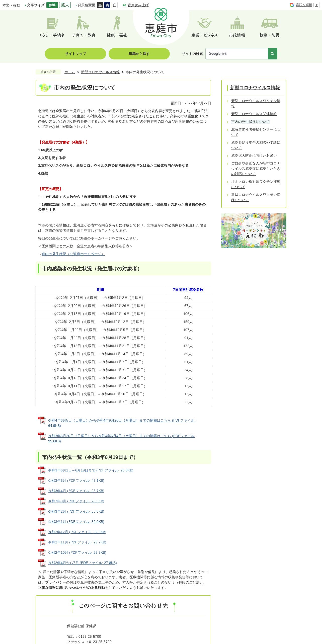Open sidebar heading 新型コロナウイルス情報
Image resolution: width=322 pixels, height=644 pixels.
pyautogui.click(x=255, y=88)
